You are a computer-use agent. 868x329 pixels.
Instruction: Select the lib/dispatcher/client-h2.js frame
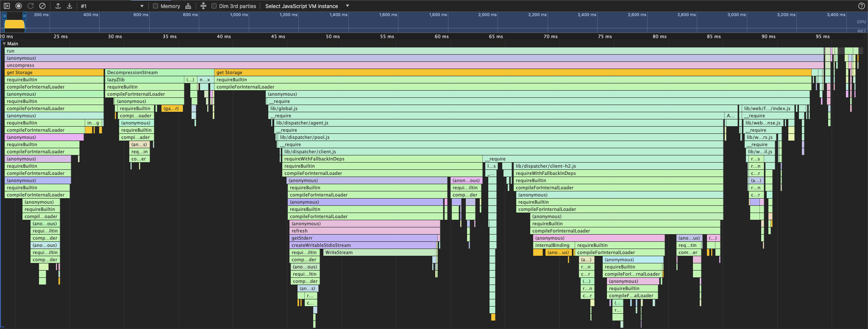pyautogui.click(x=618, y=166)
